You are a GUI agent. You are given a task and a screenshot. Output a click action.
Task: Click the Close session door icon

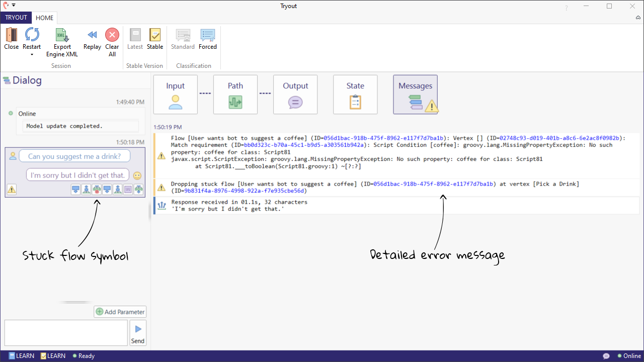coord(11,35)
